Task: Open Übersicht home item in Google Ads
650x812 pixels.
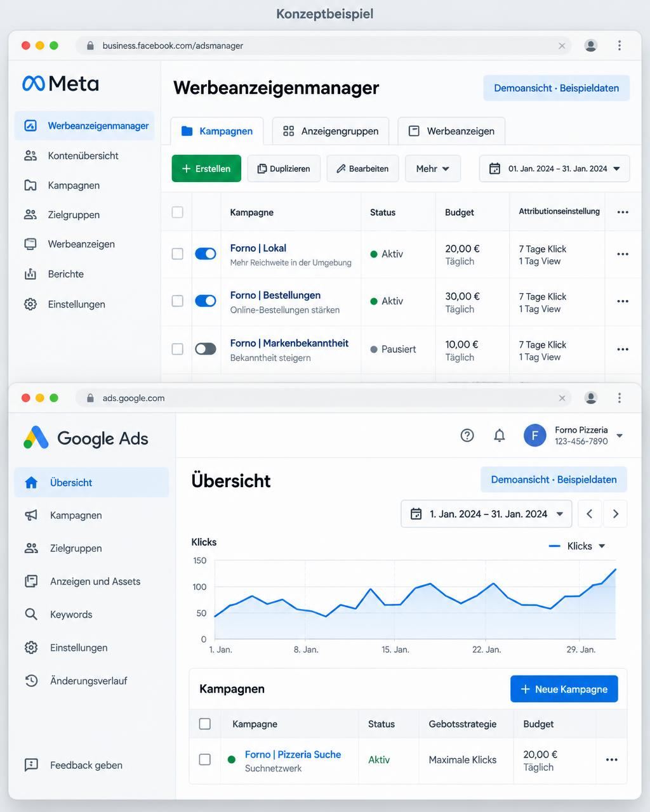Action: 91,482
